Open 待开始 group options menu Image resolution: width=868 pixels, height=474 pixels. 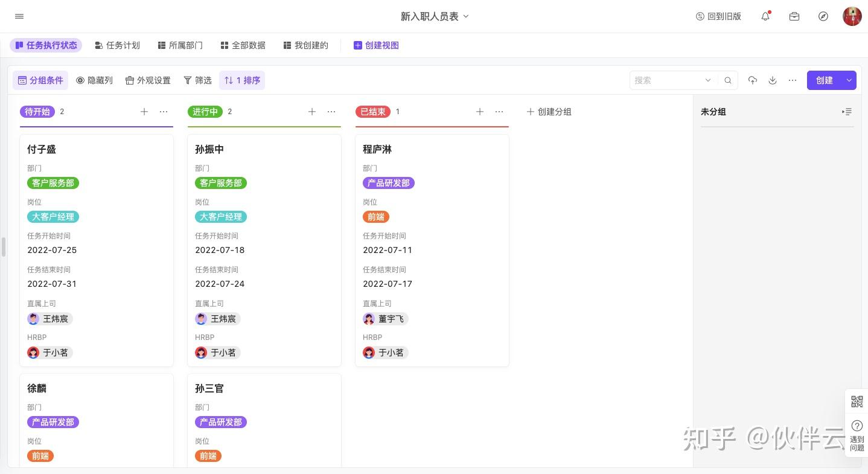(x=164, y=112)
